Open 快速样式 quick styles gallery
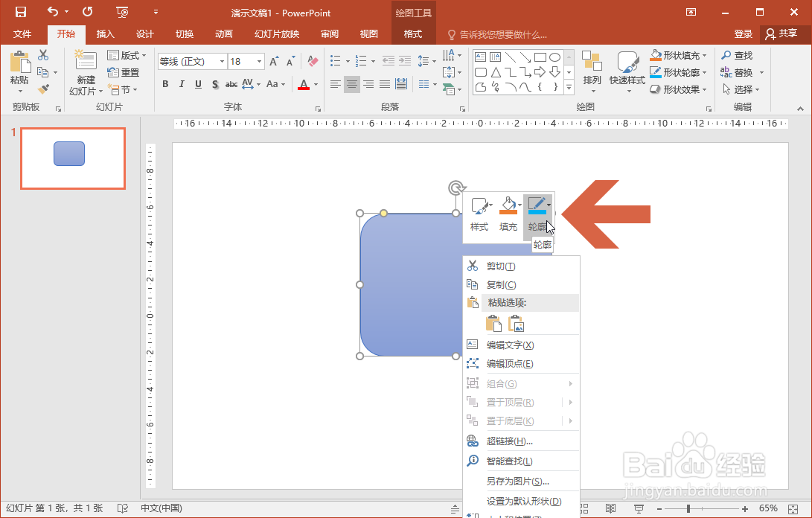Viewport: 812px width, 518px height. (627, 72)
